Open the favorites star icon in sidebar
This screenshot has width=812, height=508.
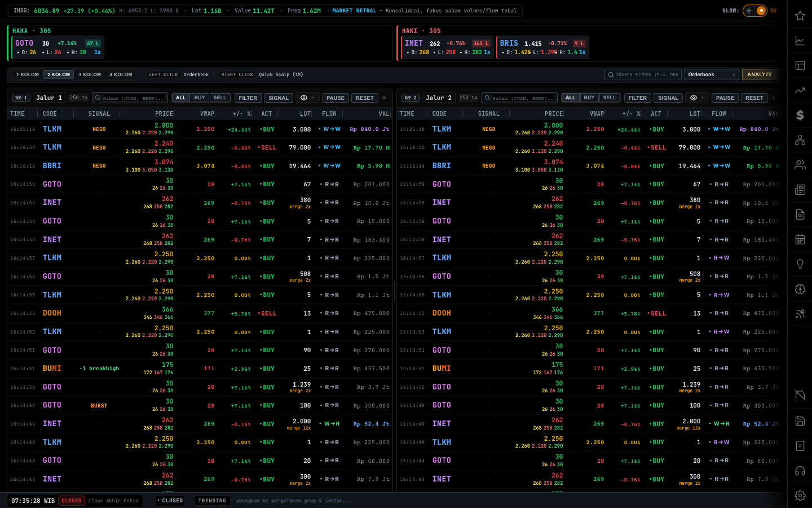(800, 16)
